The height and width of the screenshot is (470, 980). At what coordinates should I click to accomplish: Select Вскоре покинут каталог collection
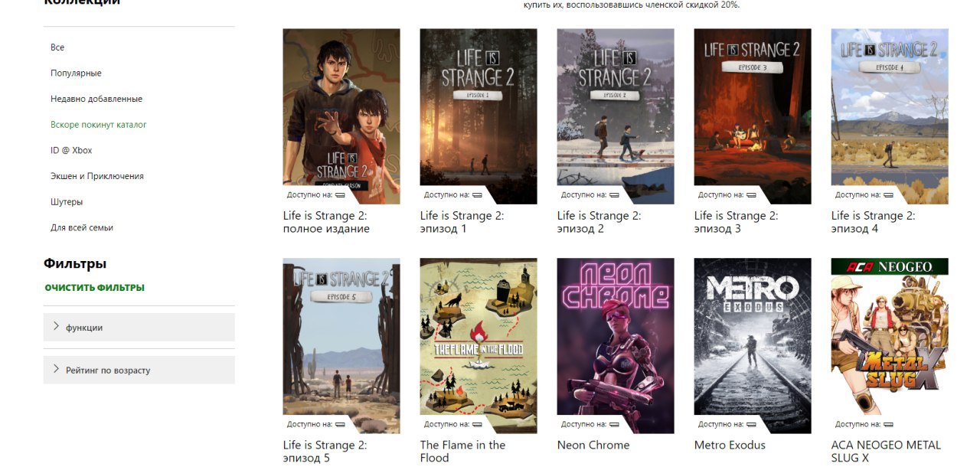point(99,125)
